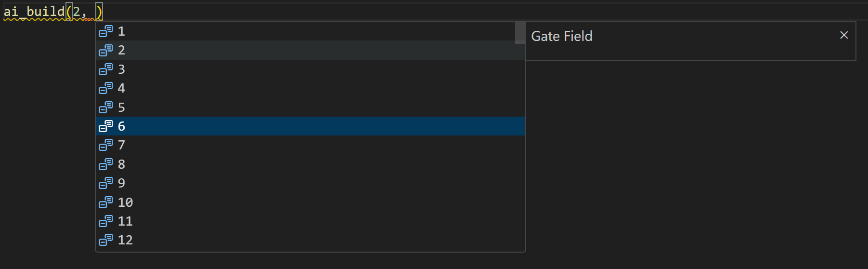This screenshot has width=868, height=269.
Task: Close the Gate Field details panel
Action: click(844, 35)
